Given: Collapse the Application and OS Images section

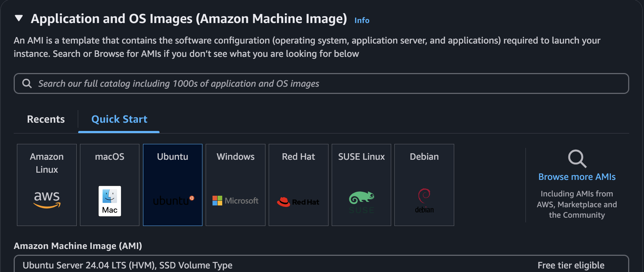Looking at the screenshot, I should (19, 18).
